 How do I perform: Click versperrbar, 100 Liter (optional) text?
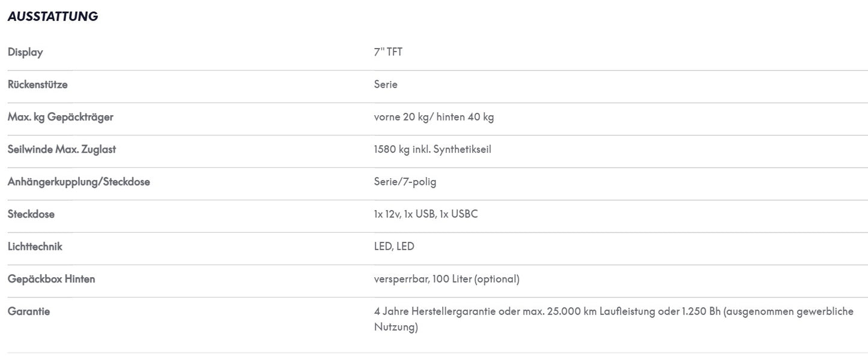(446, 279)
